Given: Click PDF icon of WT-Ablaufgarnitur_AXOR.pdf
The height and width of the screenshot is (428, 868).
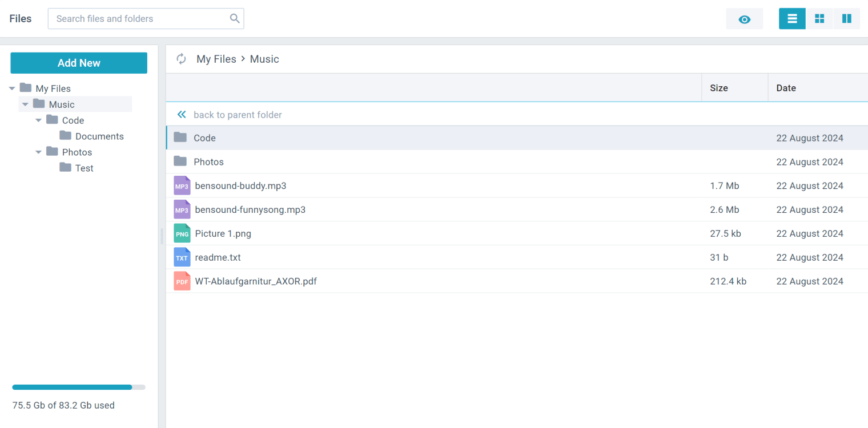Looking at the screenshot, I should 182,281.
